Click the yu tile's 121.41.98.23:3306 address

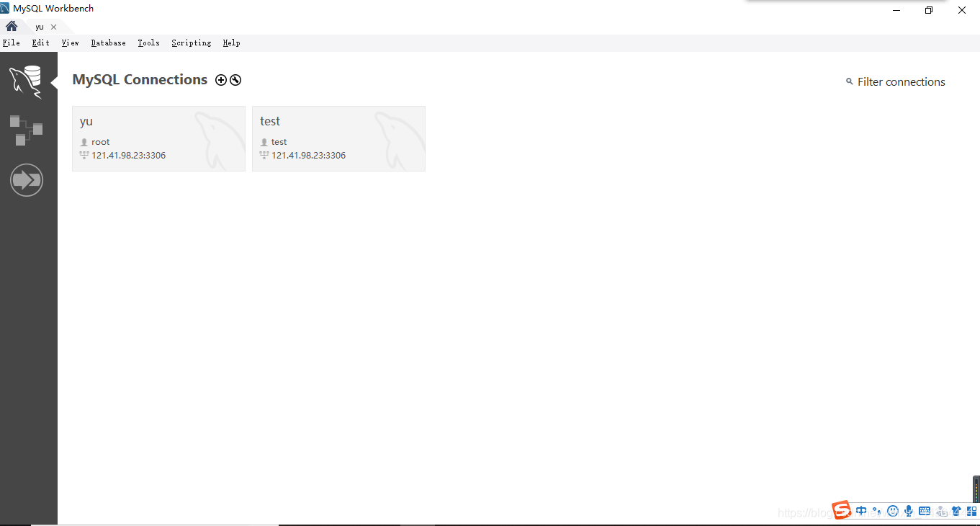128,156
